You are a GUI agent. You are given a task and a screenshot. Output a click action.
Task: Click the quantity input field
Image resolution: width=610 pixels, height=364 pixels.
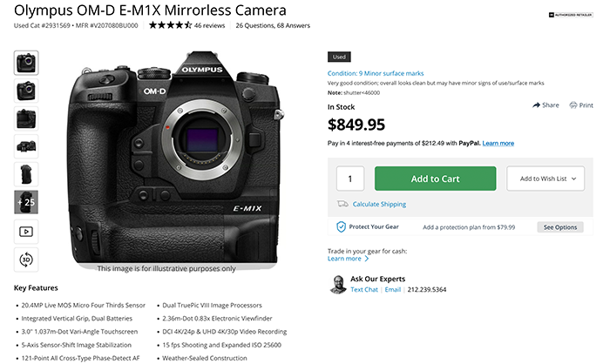[350, 179]
